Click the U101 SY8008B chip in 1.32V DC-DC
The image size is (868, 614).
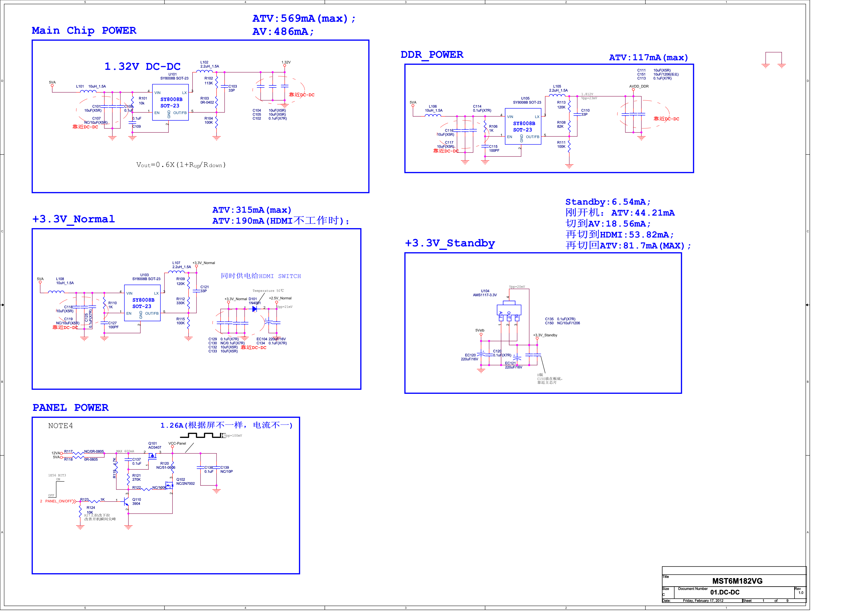click(170, 102)
